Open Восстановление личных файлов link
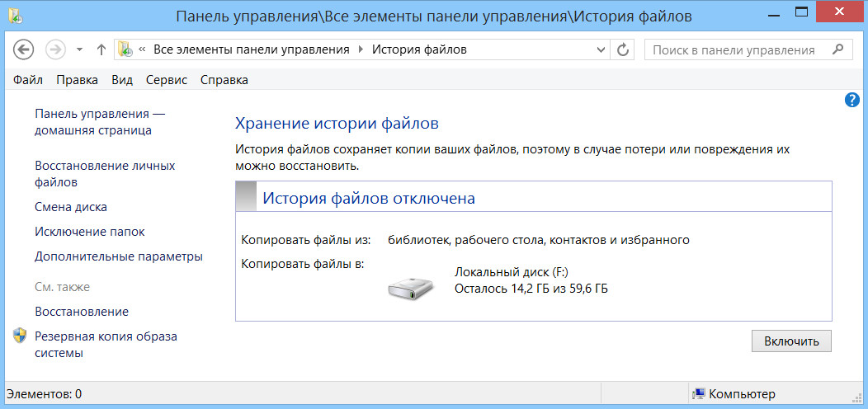The width and height of the screenshot is (868, 409). [x=105, y=173]
